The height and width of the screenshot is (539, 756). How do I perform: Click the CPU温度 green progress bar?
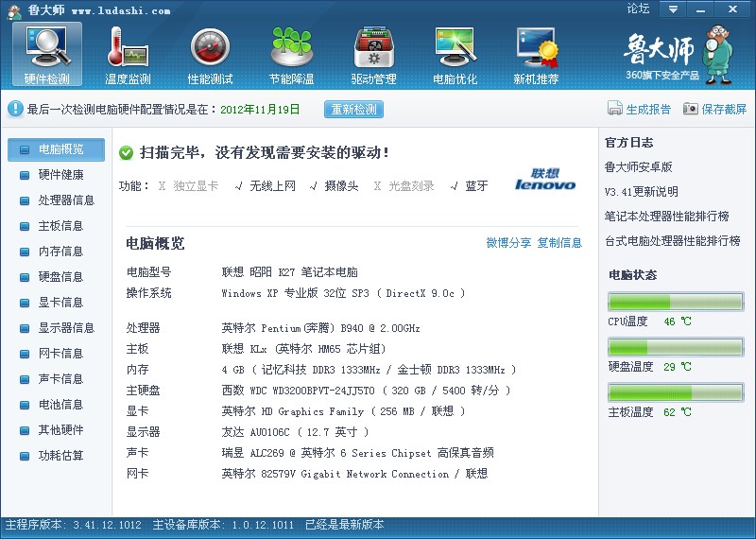coord(676,302)
